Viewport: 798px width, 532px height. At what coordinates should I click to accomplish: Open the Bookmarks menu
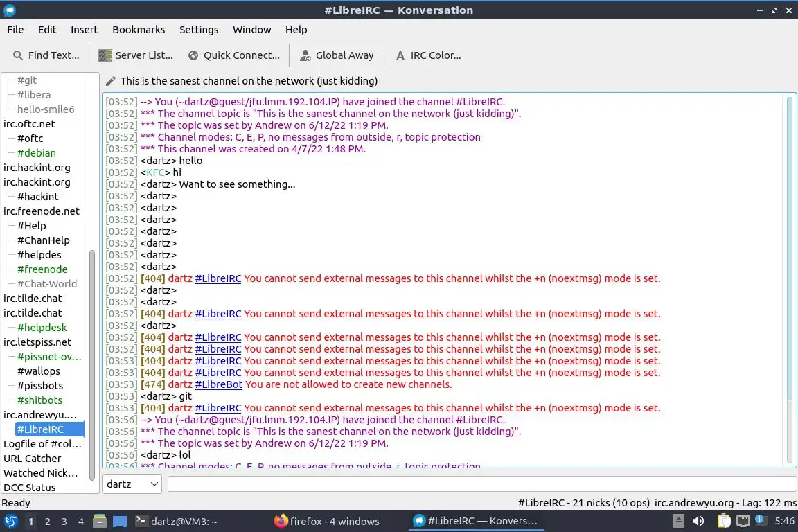click(x=139, y=30)
